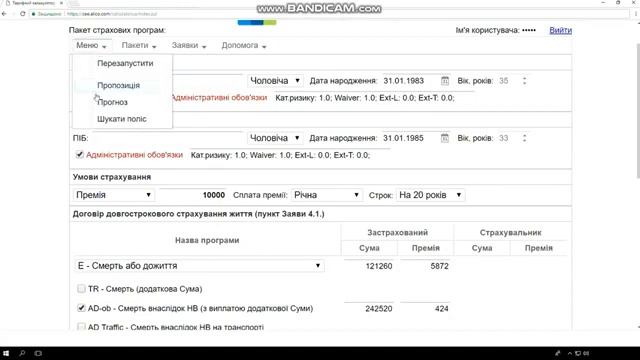This screenshot has width=640, height=360.
Task: Open calendar for date 31.01.1985
Action: [444, 138]
